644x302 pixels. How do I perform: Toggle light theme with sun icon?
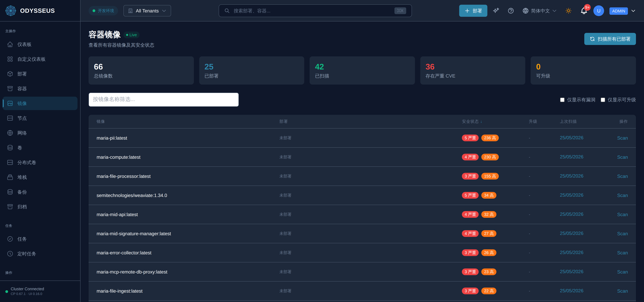[x=568, y=11]
